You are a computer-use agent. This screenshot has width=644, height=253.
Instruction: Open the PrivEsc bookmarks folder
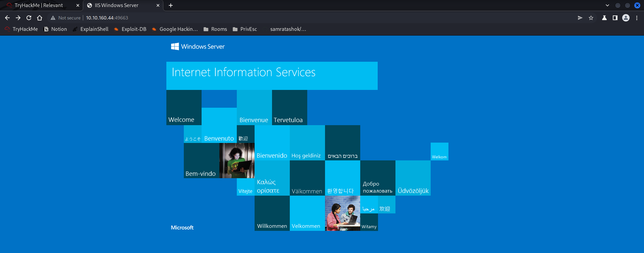point(245,29)
